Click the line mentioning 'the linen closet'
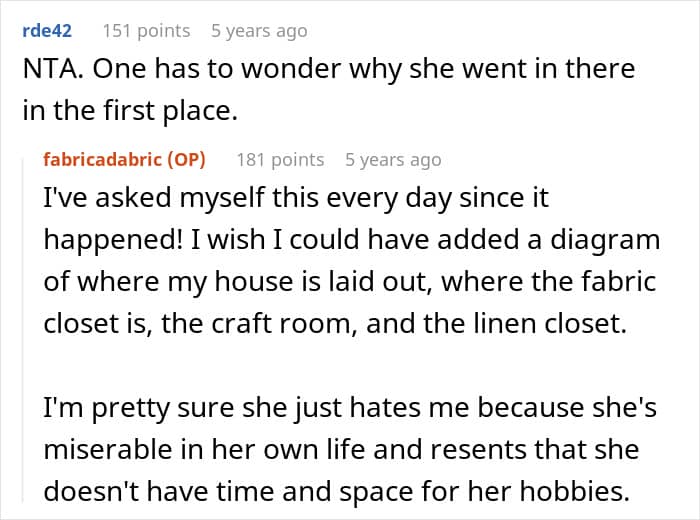This screenshot has height=520, width=700. click(335, 324)
